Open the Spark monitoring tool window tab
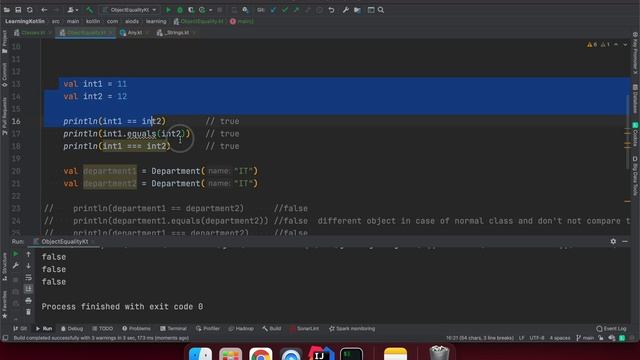The width and height of the screenshot is (640, 360). 352,329
